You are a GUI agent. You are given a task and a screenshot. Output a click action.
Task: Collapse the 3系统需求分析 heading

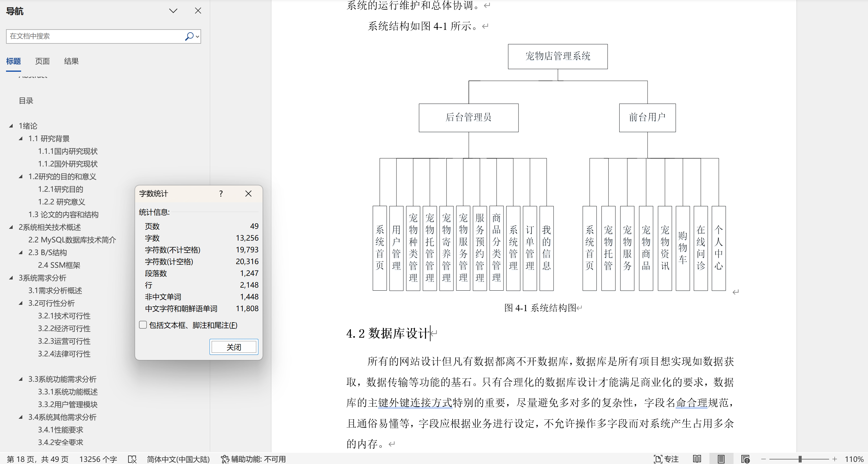click(11, 278)
